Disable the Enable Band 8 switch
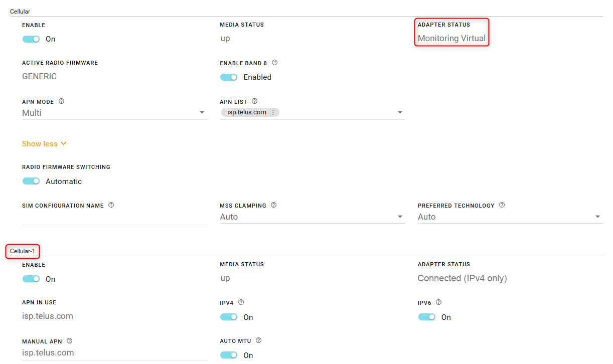This screenshot has height=364, width=613. coord(229,77)
